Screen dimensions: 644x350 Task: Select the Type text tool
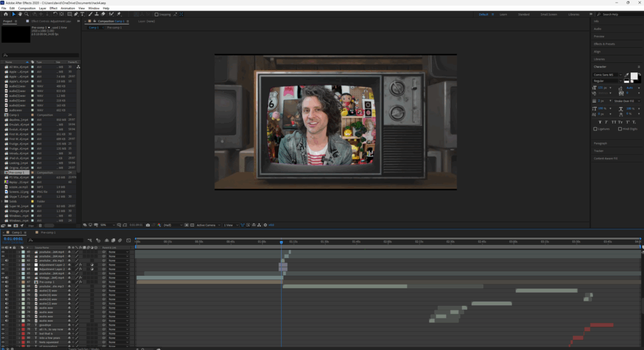pyautogui.click(x=82, y=14)
